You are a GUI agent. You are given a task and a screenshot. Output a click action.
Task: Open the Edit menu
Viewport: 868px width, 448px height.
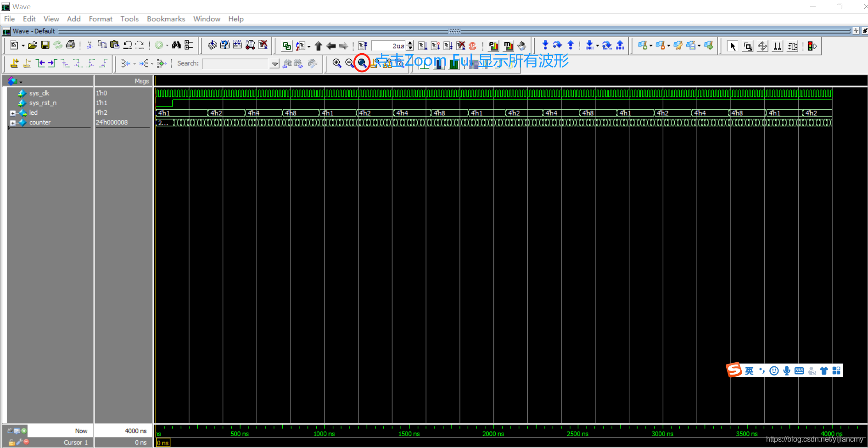coord(29,19)
